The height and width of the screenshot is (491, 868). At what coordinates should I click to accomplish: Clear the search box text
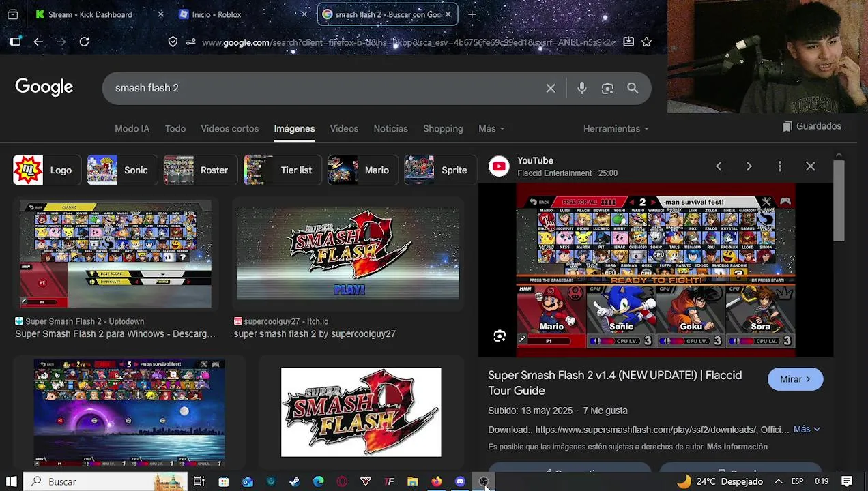pos(551,88)
